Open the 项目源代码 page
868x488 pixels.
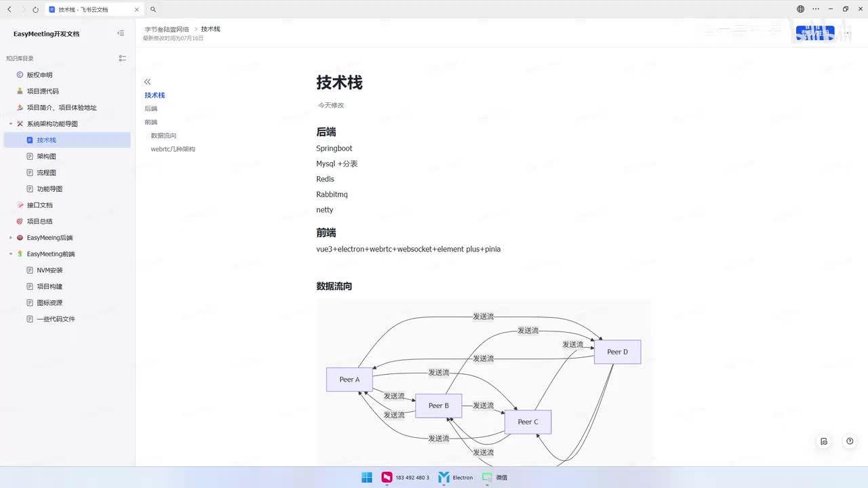43,91
